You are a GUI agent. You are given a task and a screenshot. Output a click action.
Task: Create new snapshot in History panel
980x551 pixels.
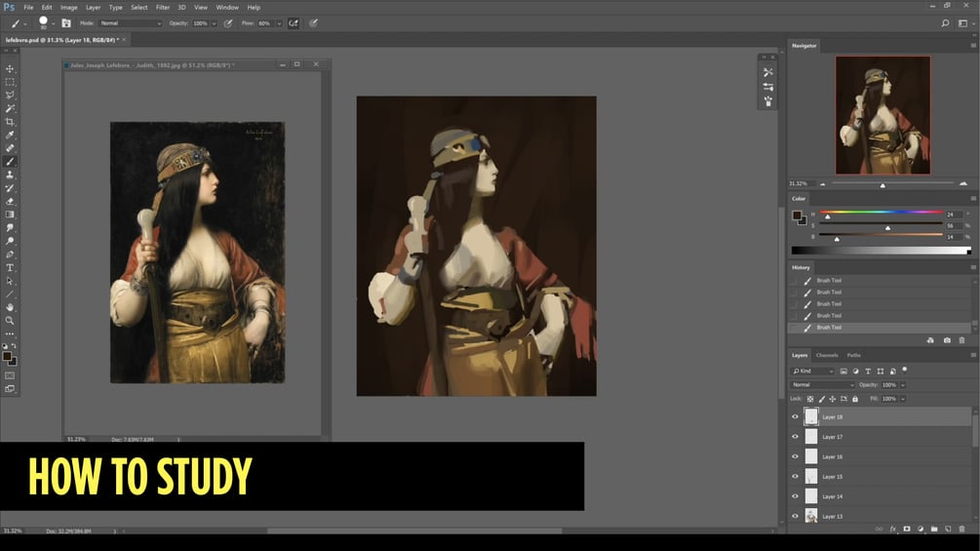pos(947,340)
